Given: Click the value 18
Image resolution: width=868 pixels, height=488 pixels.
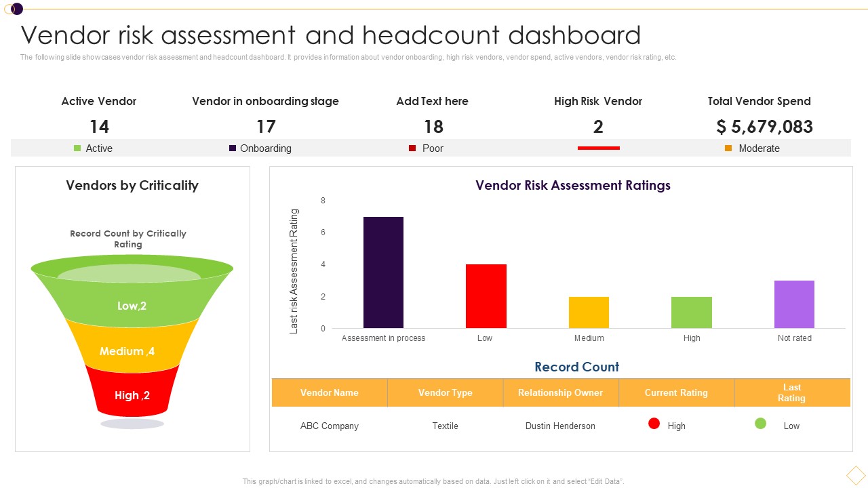Looking at the screenshot, I should [x=433, y=127].
